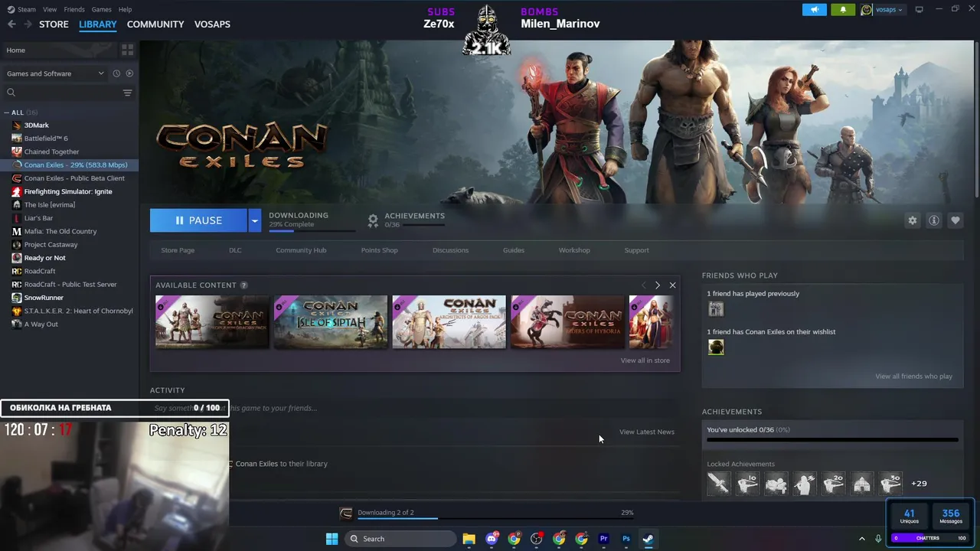
Task: Open the Community Hub link
Action: (x=301, y=250)
